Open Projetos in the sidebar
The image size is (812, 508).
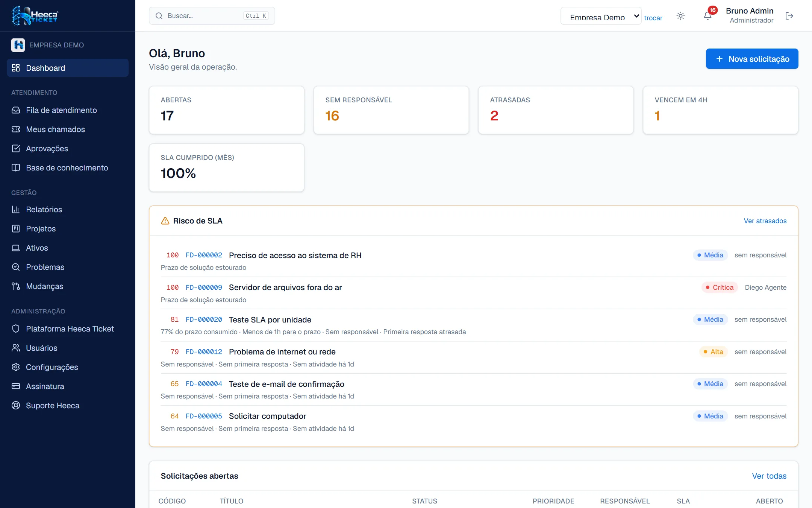68,228
